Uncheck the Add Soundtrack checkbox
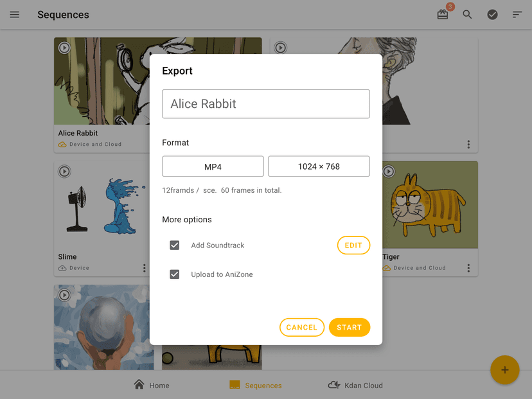The image size is (532, 399). pos(174,245)
